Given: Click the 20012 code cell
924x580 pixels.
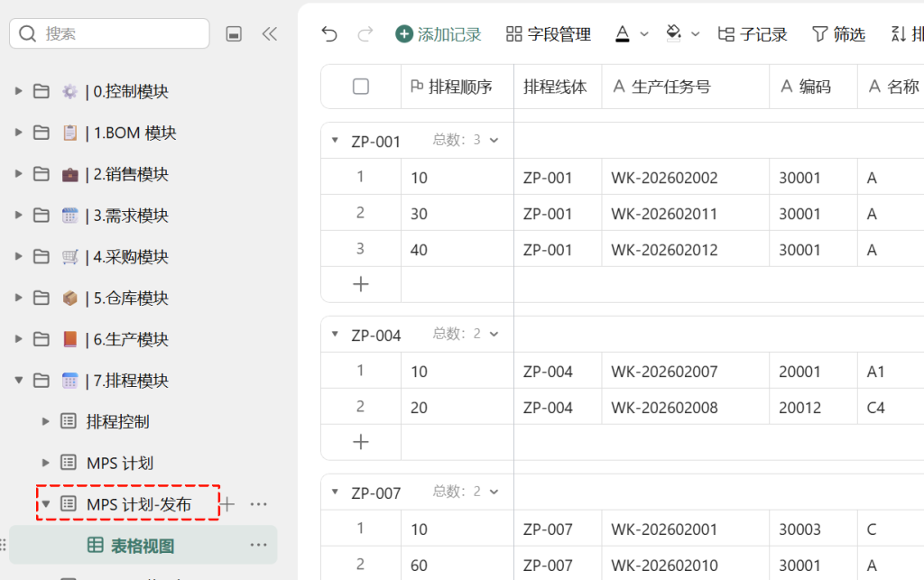Looking at the screenshot, I should point(813,407).
